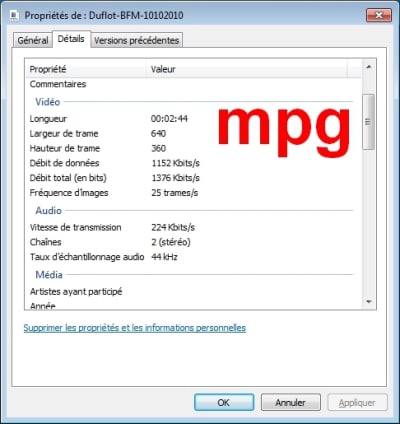The image size is (400, 424).
Task: Click the scrollbar up arrow
Action: coord(369,67)
